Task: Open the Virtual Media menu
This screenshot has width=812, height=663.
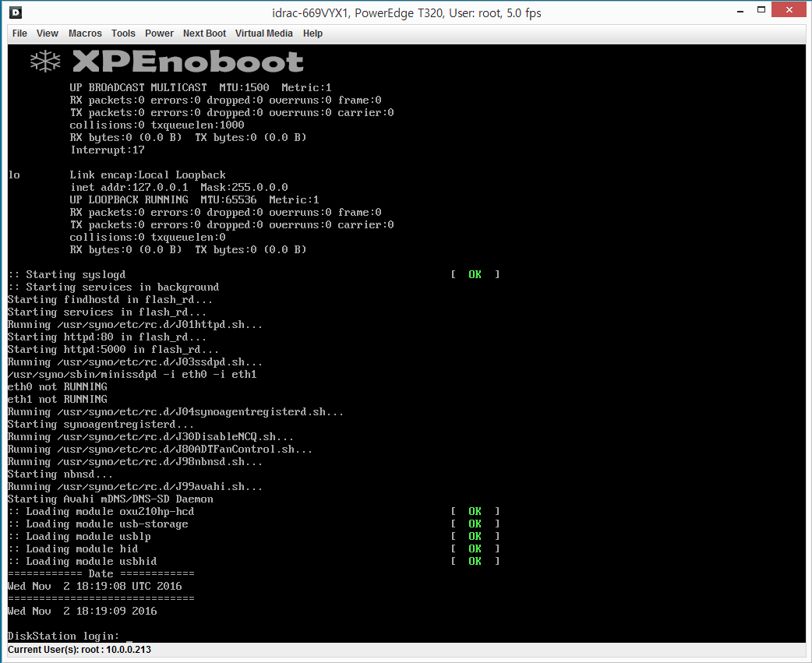Action: (x=264, y=34)
